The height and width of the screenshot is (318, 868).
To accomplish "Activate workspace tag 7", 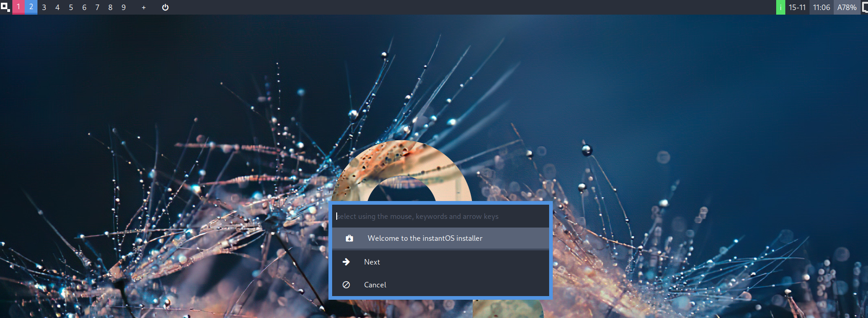I will 97,7.
